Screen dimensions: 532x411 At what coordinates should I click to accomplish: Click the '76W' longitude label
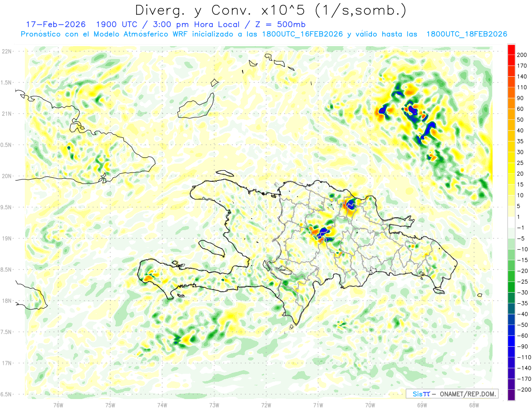58,405
